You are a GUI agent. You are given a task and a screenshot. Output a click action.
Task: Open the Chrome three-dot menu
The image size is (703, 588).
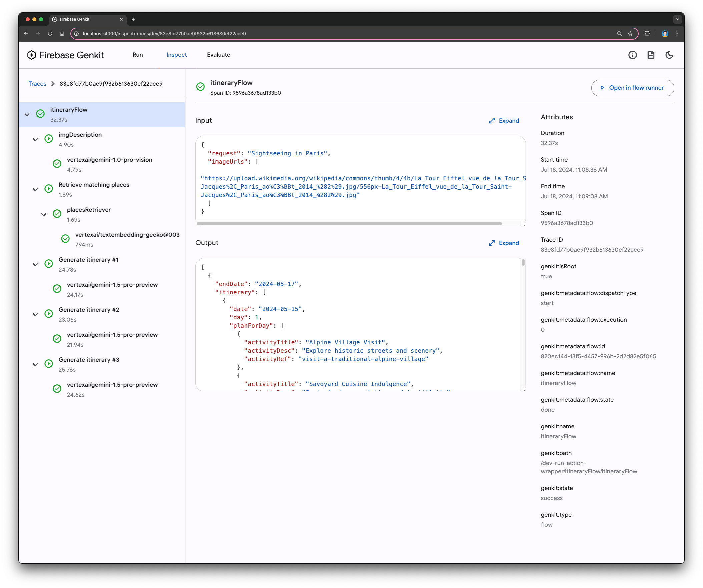[677, 33]
